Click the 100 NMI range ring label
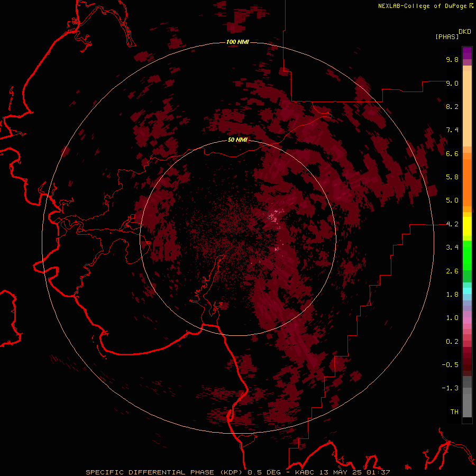This screenshot has width=476, height=476. click(237, 42)
